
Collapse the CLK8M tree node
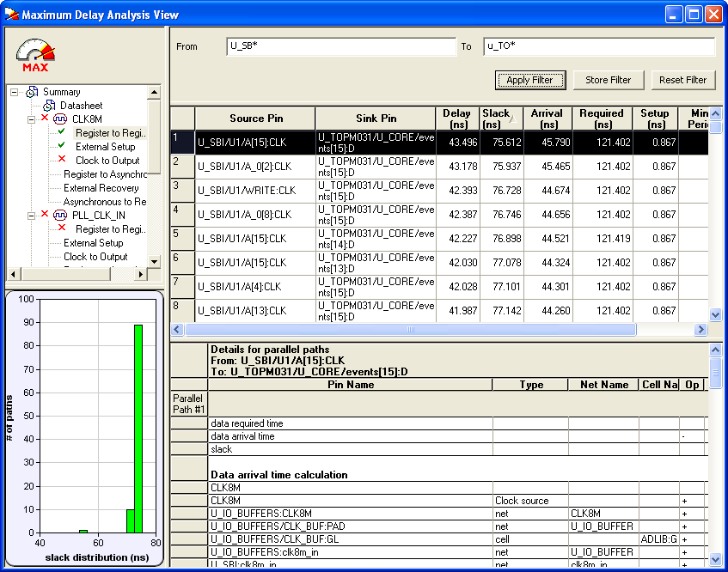[x=31, y=119]
